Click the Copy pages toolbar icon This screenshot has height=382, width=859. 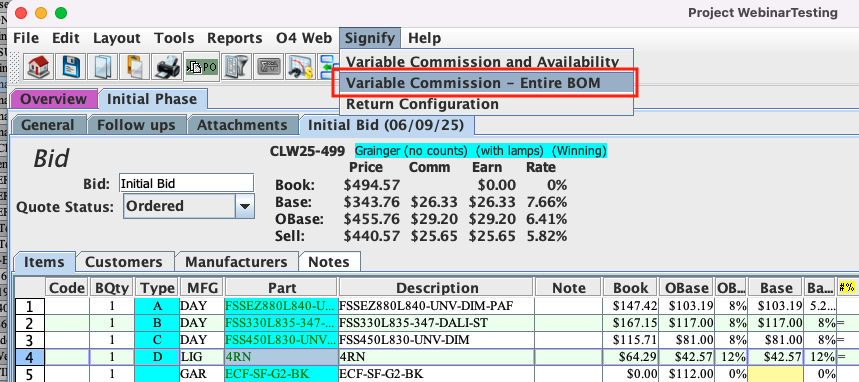(x=102, y=67)
